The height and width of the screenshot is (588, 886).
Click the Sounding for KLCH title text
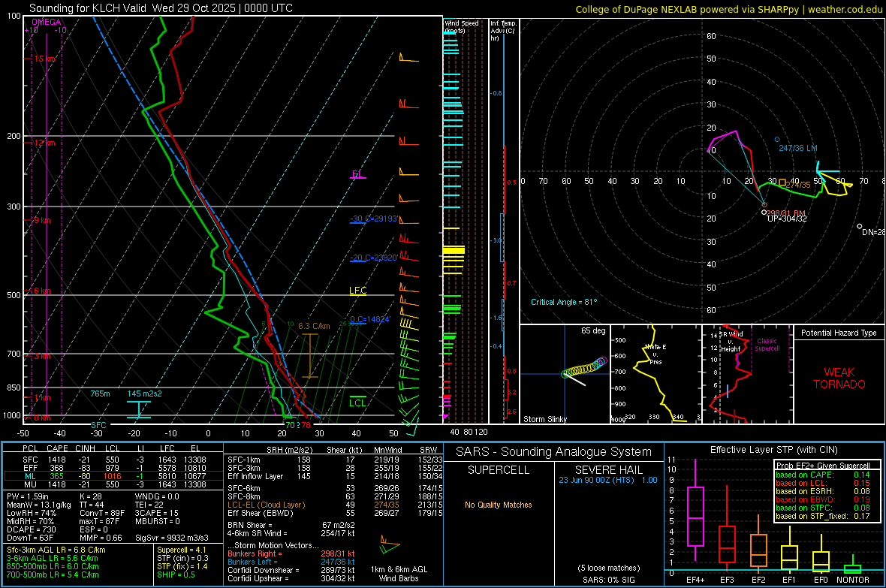pyautogui.click(x=161, y=8)
